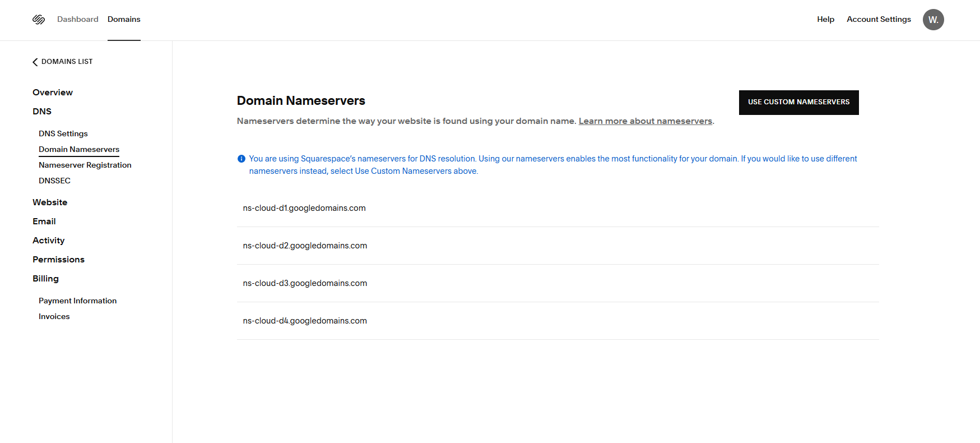Open Payment Information page

78,301
